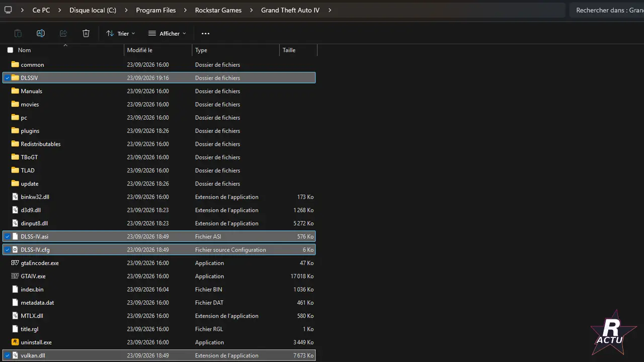
Task: Uncheck the DLSS-IV.cfg file checkbox
Action: tap(7, 249)
